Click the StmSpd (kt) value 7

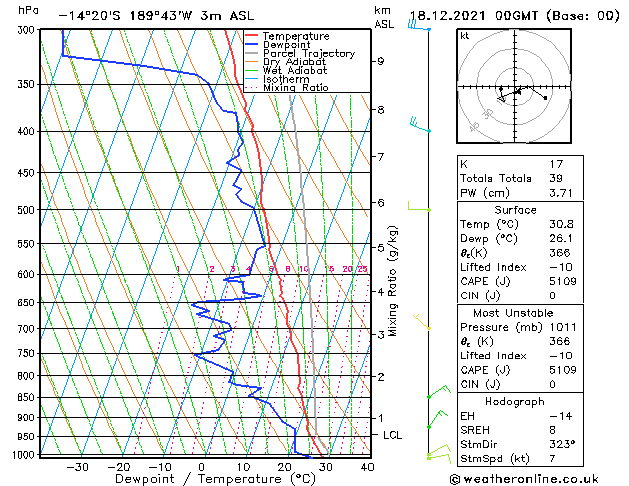(x=553, y=459)
